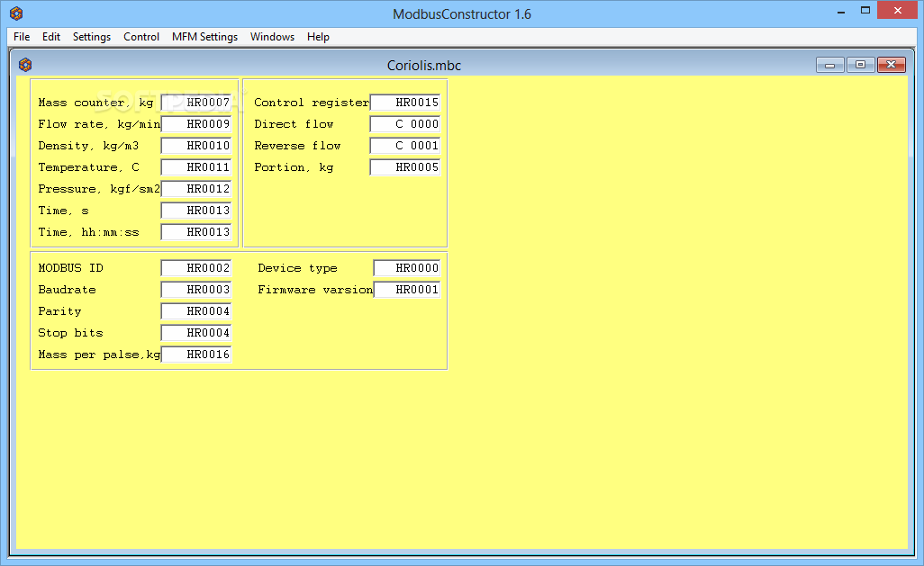Image resolution: width=924 pixels, height=566 pixels.
Task: Select the Temperature HR0011 field
Action: click(x=196, y=167)
